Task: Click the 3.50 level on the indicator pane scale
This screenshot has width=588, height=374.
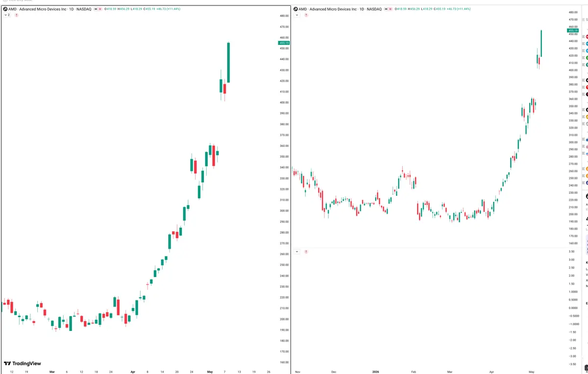Action: [x=572, y=251]
